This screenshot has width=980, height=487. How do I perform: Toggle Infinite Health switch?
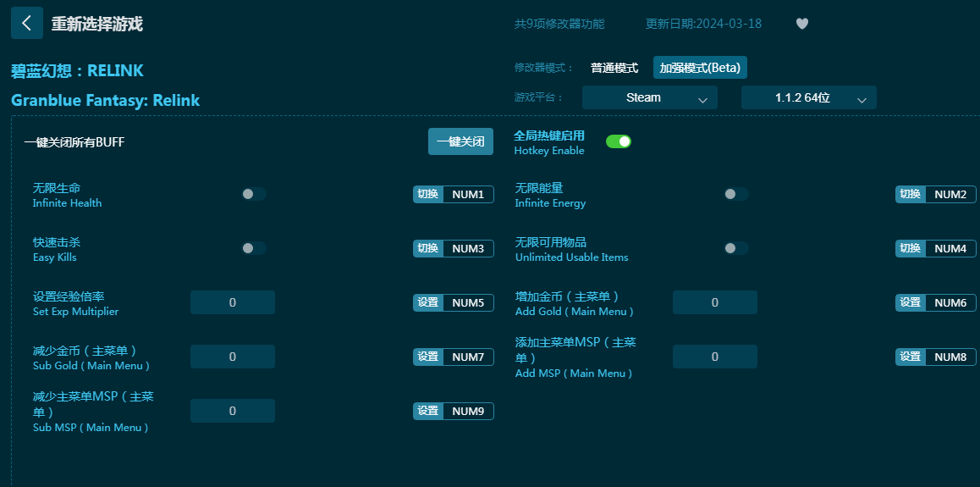[x=254, y=194]
